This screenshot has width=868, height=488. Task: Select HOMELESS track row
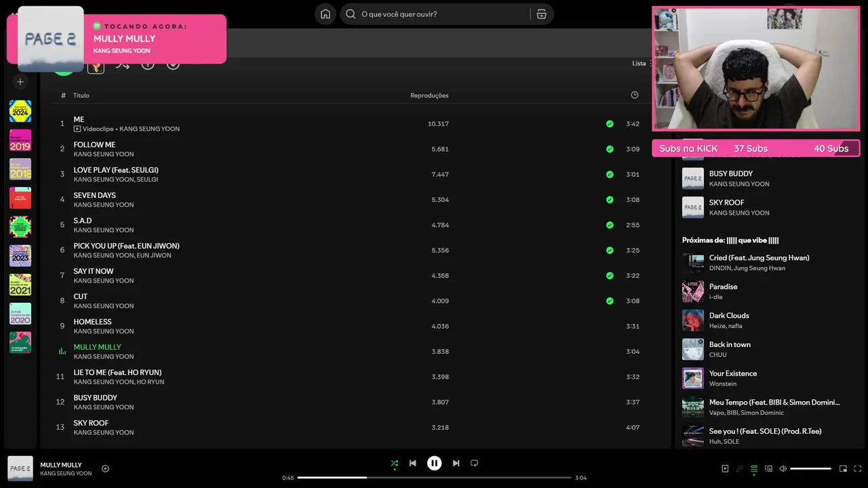click(x=355, y=327)
